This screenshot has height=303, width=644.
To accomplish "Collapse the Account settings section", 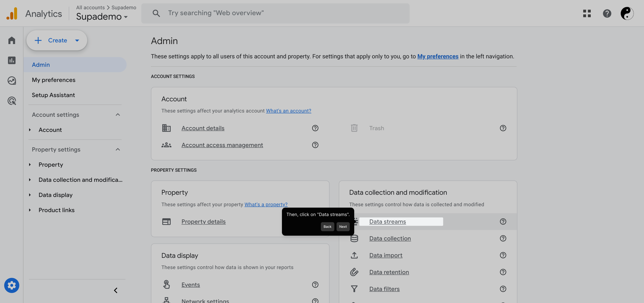I will point(118,115).
